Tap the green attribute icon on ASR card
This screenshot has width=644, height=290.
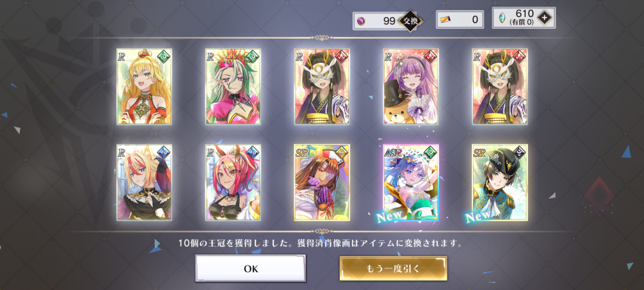pos(430,153)
